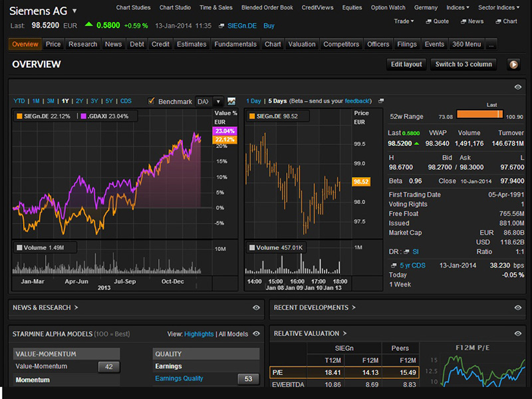Click the 5 yr CDS popout icon
Viewport: 532px width, 399px height.
[x=392, y=265]
